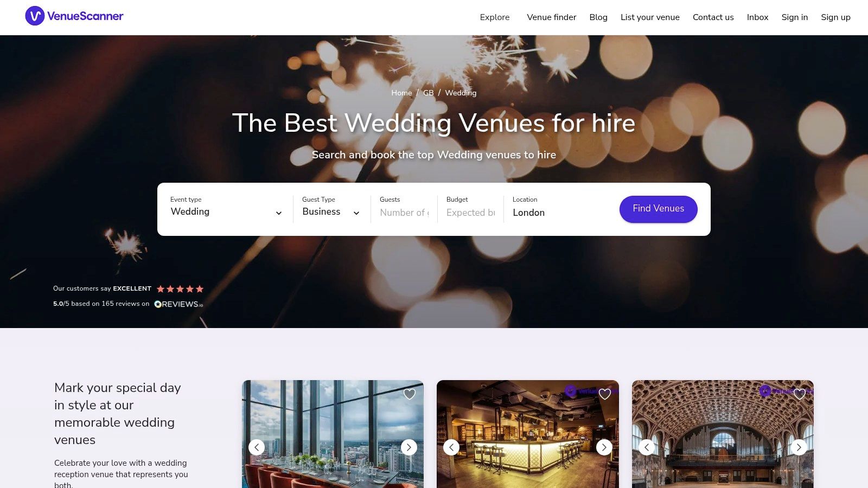Follow the Home breadcrumb link
Screen dimensions: 868x488
click(x=401, y=93)
